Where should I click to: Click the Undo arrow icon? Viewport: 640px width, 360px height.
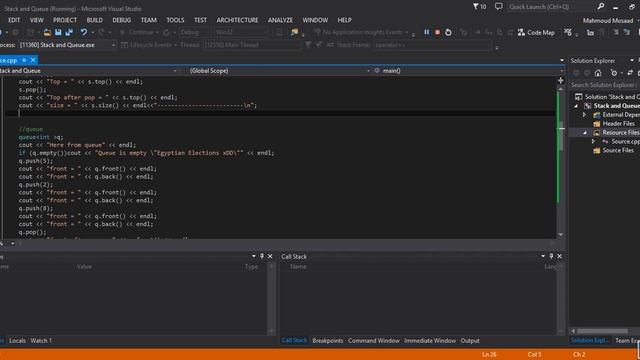point(84,32)
